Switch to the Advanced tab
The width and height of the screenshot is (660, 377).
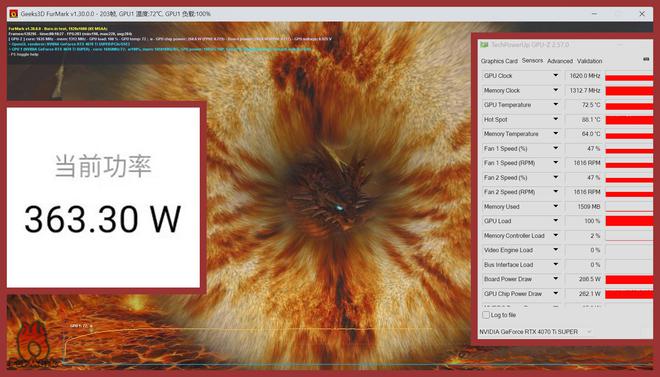tap(560, 61)
